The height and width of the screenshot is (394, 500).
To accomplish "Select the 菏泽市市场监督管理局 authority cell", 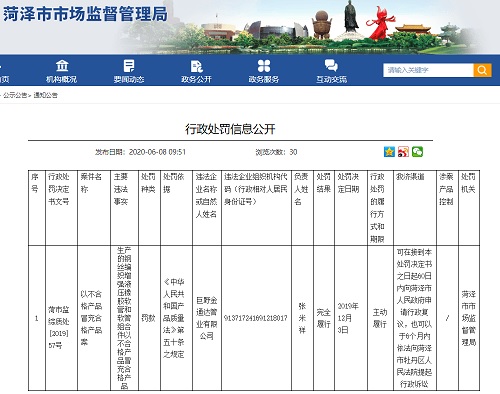I will [x=469, y=318].
